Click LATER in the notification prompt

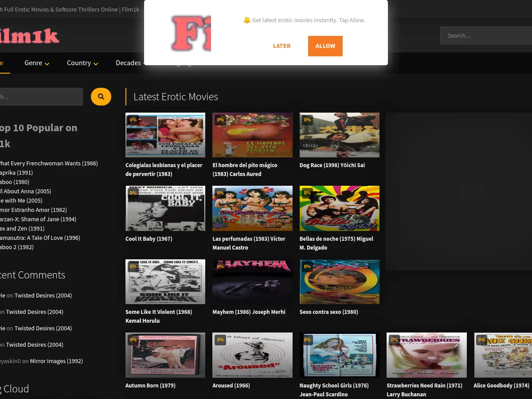click(x=282, y=46)
